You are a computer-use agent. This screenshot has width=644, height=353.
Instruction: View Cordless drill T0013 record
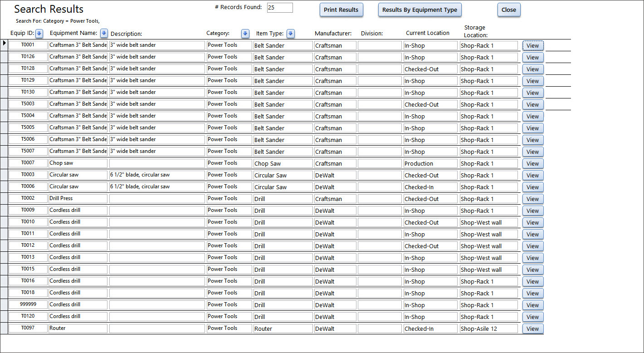[x=533, y=258]
